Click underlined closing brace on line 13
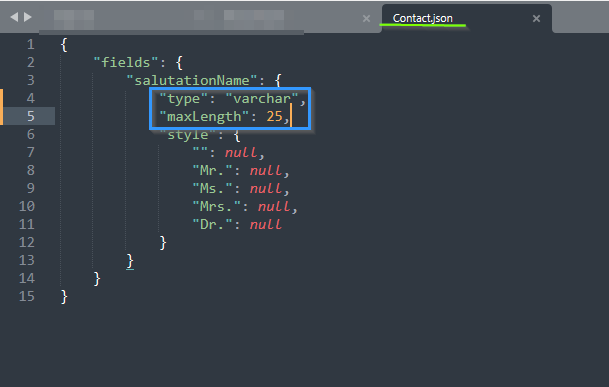609x387 pixels. point(130,261)
